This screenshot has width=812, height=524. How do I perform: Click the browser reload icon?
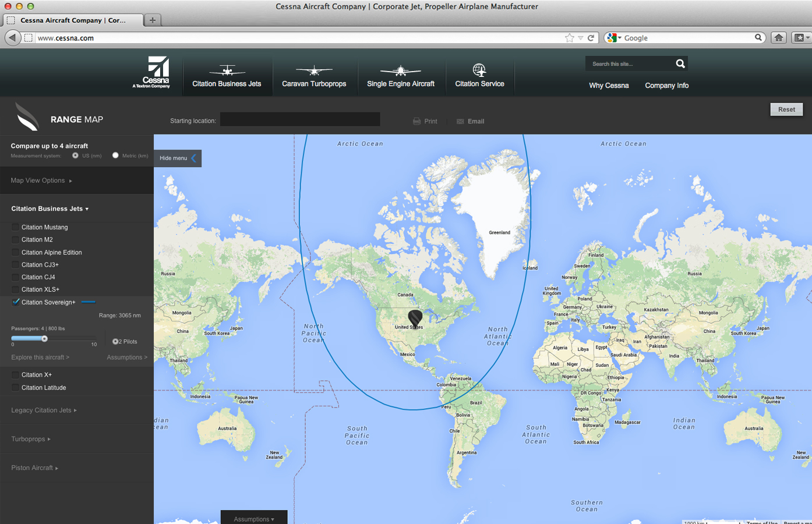pos(591,38)
